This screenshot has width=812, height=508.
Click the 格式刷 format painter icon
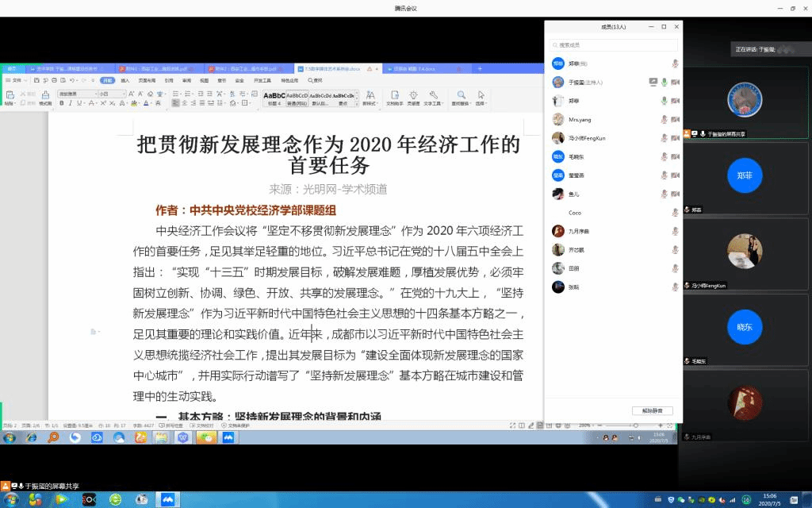click(44, 98)
